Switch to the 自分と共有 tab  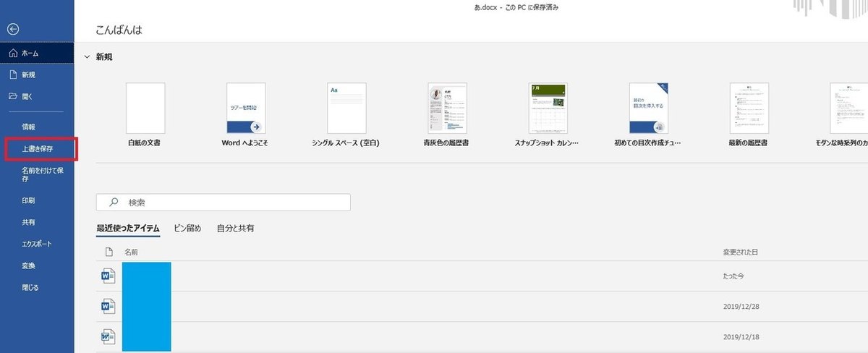[x=235, y=228]
